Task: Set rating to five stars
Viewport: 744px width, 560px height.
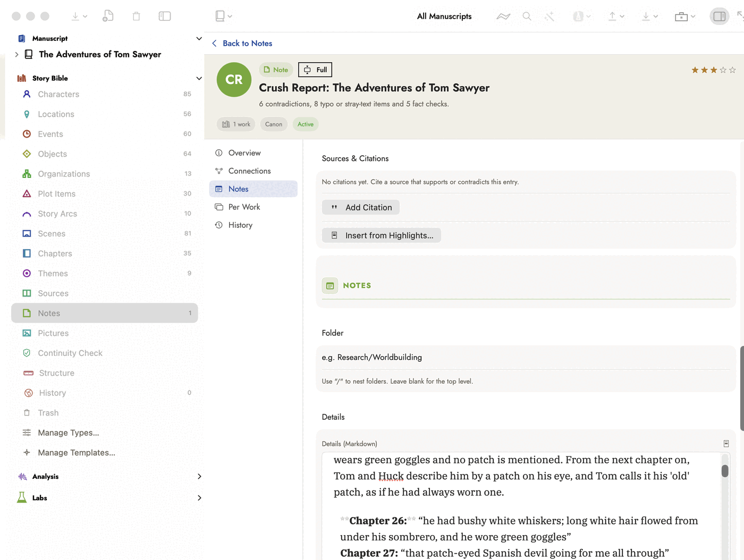Action: coord(732,70)
